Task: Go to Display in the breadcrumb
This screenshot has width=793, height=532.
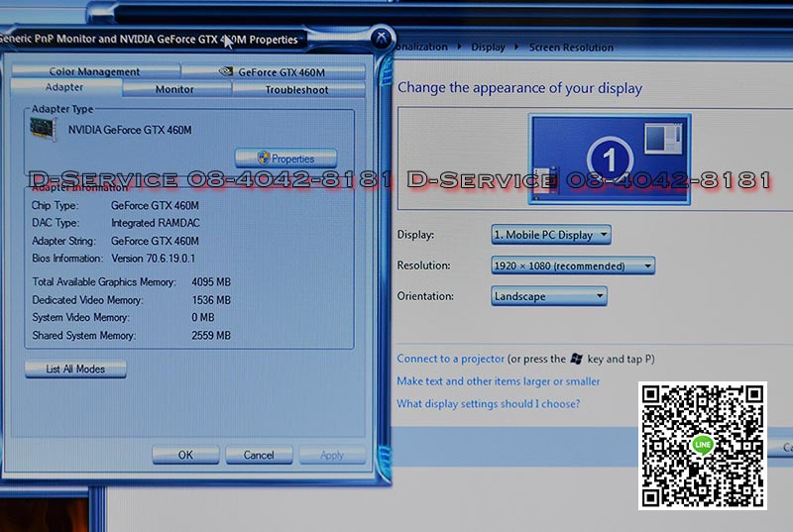Action: (x=488, y=47)
